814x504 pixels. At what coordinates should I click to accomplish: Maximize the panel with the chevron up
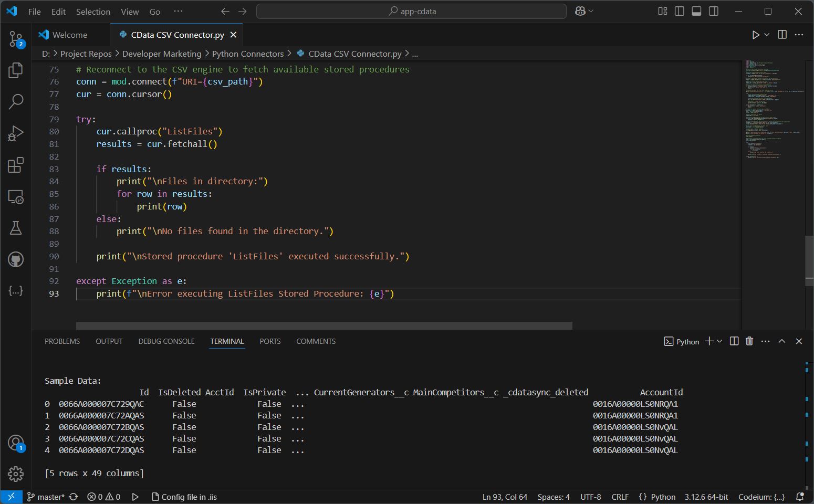click(x=781, y=341)
